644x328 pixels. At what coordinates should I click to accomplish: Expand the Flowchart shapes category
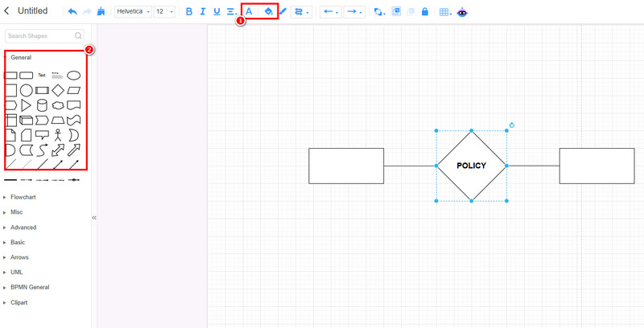pyautogui.click(x=23, y=197)
